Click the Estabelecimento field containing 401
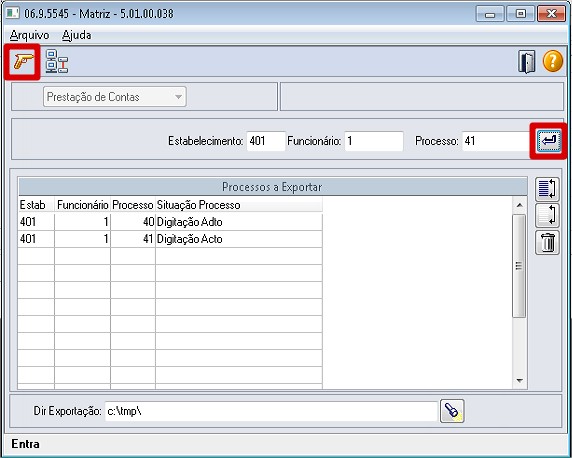The height and width of the screenshot is (458, 572). [266, 141]
